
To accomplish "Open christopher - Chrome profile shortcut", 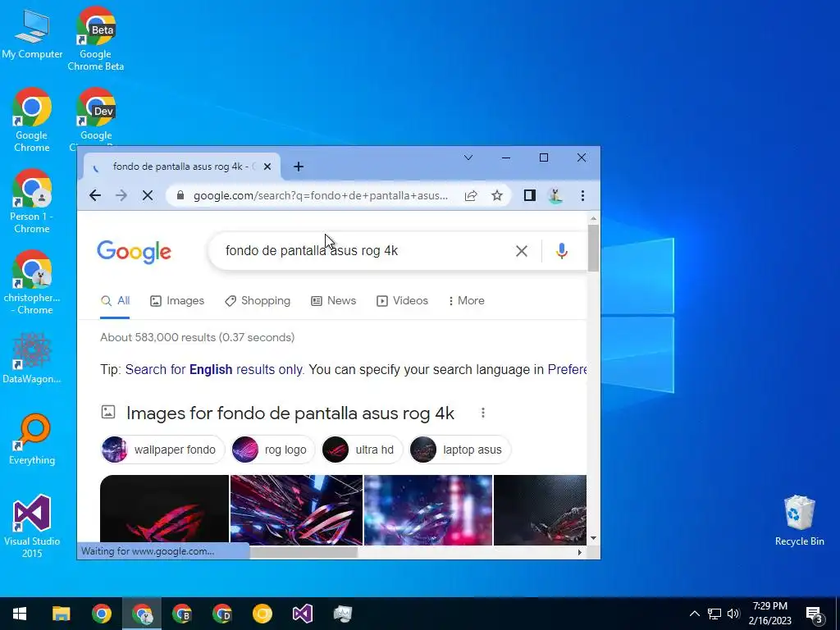I will [32, 282].
